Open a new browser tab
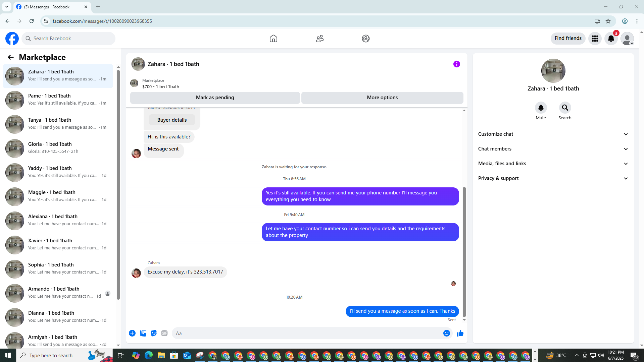 click(x=98, y=7)
